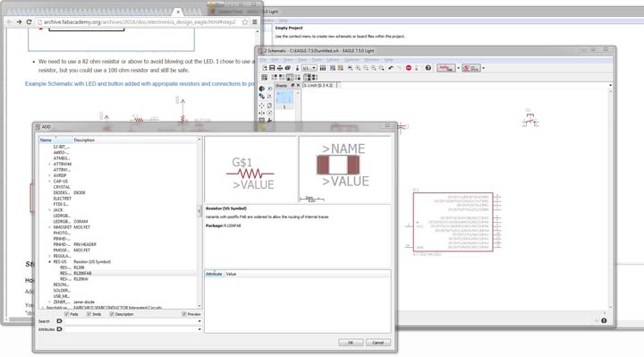Screen dimensions: 644x357
Task: Open the File menu in EAGLE schematic
Action: 263,60
